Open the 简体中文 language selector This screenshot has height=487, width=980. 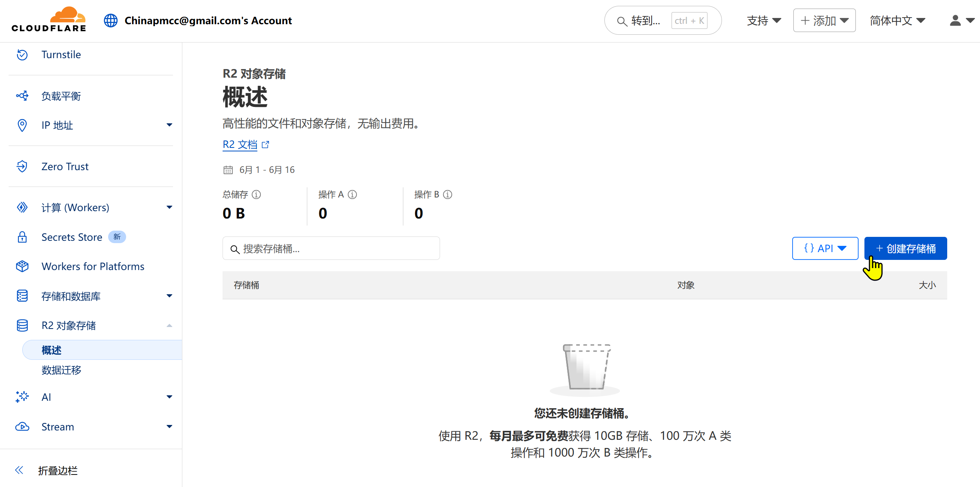click(x=897, y=20)
